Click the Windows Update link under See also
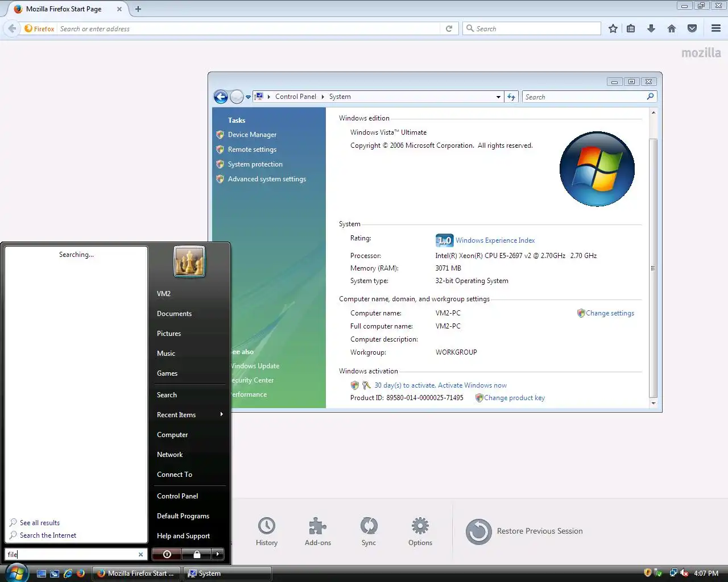This screenshot has width=728, height=582. click(x=255, y=366)
